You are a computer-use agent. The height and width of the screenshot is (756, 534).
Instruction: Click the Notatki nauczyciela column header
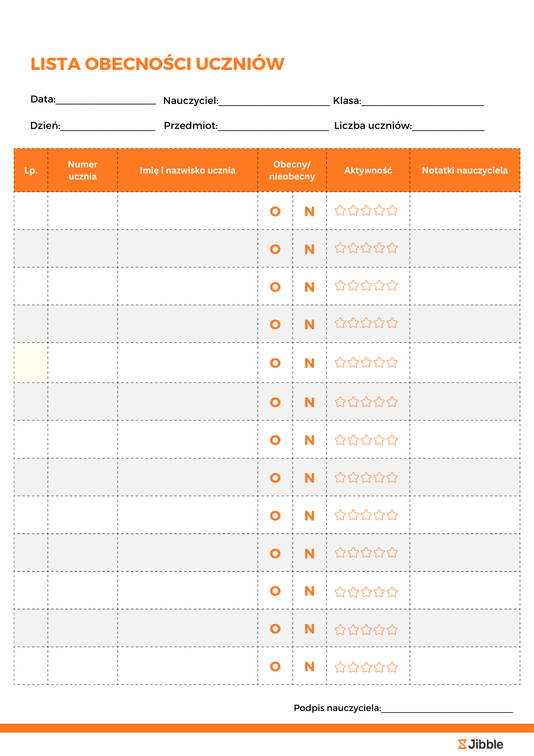pyautogui.click(x=465, y=170)
